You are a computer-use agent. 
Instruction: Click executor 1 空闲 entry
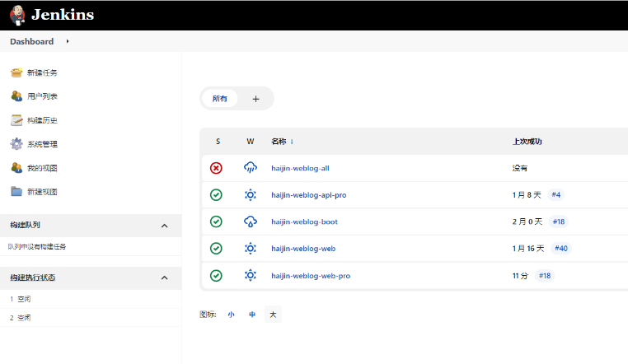click(21, 299)
